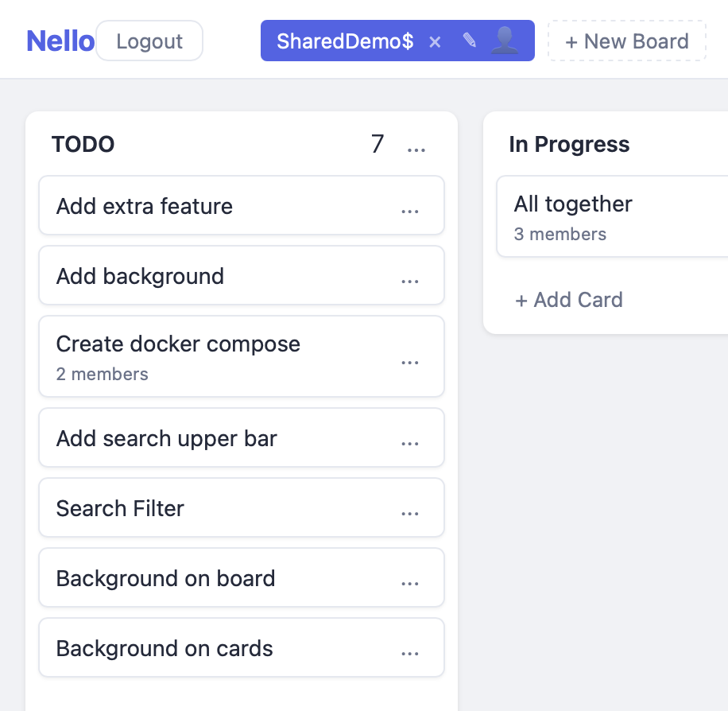Edit board name using pencil icon
The height and width of the screenshot is (711, 728).
pos(470,41)
